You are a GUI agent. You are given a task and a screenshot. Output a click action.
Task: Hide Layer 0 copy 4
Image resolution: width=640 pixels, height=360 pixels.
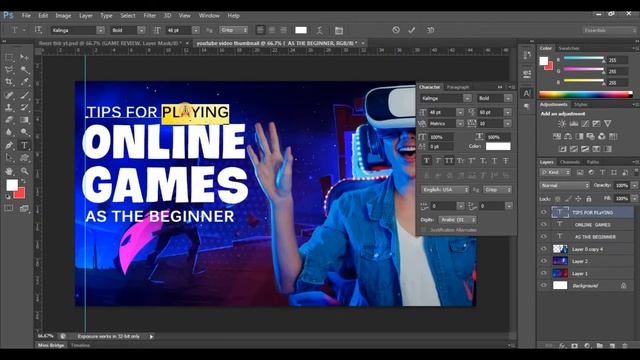tap(543, 249)
